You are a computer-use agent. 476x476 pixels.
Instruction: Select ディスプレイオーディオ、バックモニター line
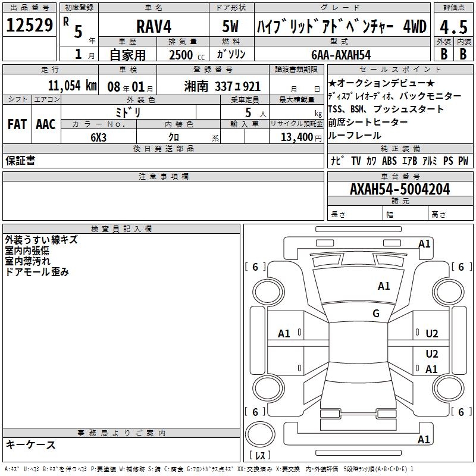(394, 96)
